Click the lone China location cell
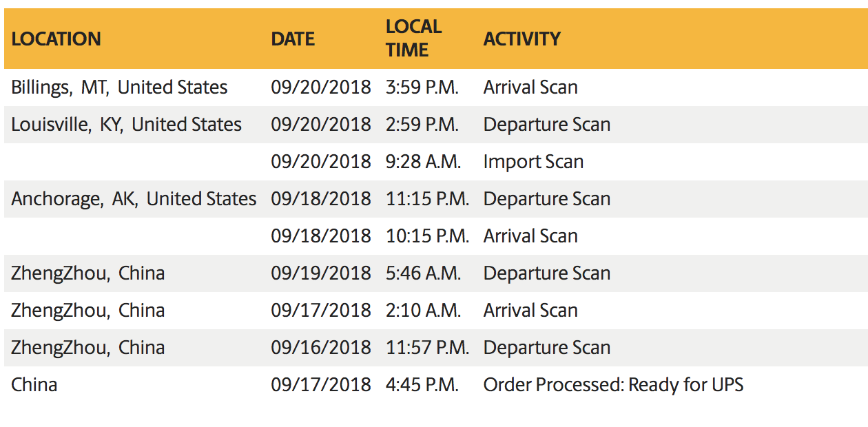The image size is (868, 427). [x=34, y=385]
